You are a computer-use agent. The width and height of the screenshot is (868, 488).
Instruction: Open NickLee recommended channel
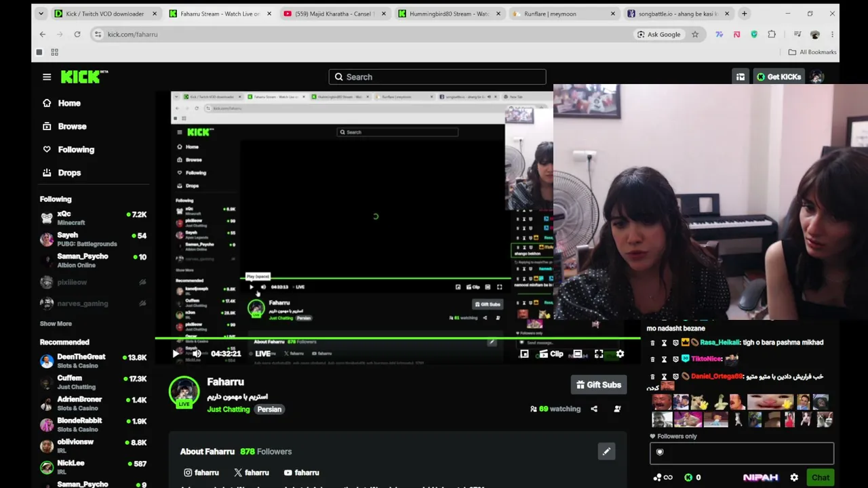pos(94,467)
